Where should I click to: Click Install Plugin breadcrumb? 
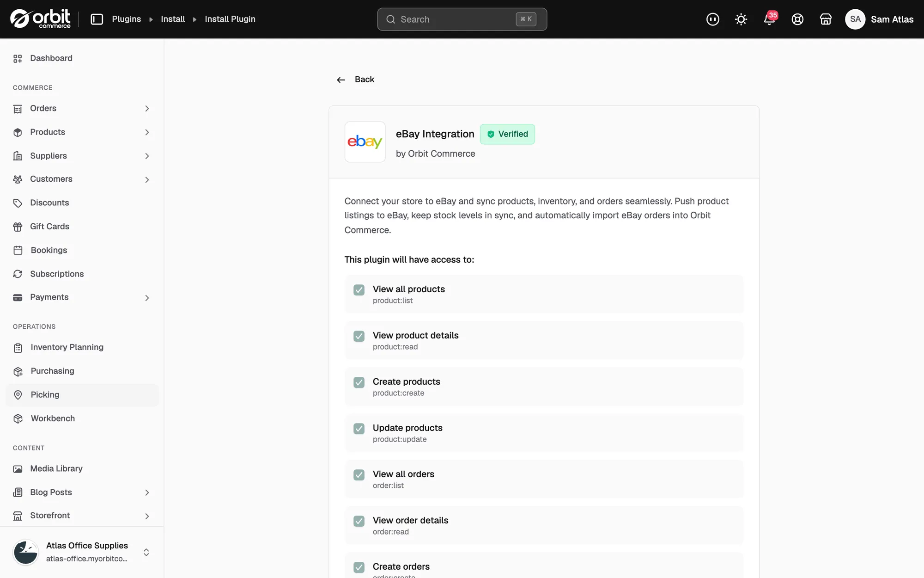230,19
